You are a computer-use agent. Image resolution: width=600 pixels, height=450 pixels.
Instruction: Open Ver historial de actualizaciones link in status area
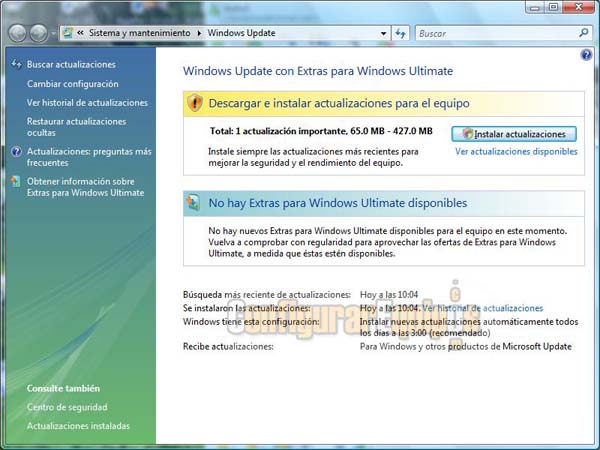click(483, 308)
